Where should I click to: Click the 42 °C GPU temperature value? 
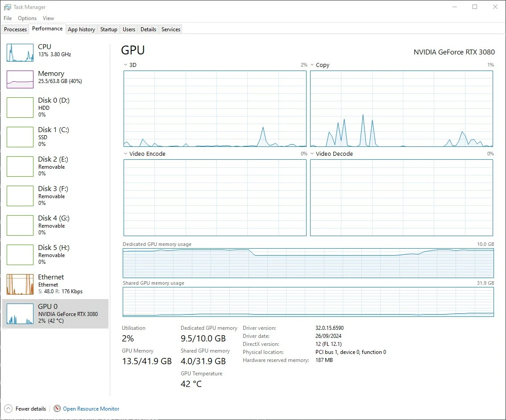[x=191, y=384]
